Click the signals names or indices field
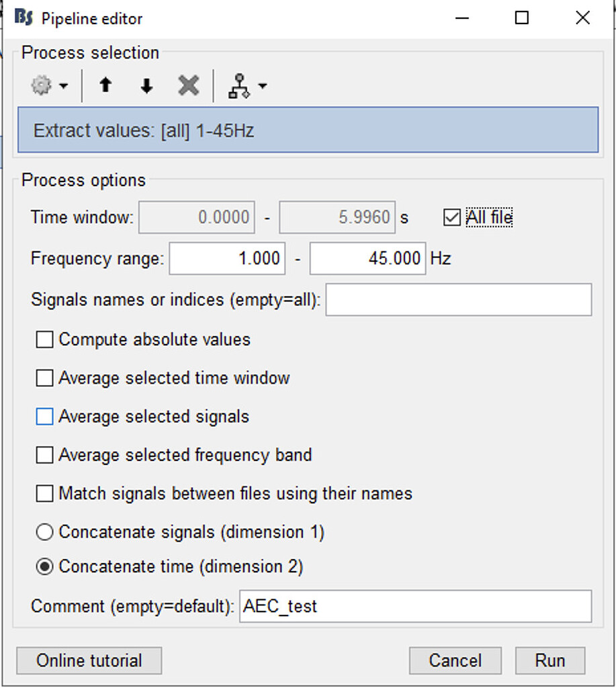616x688 pixels. coord(459,300)
